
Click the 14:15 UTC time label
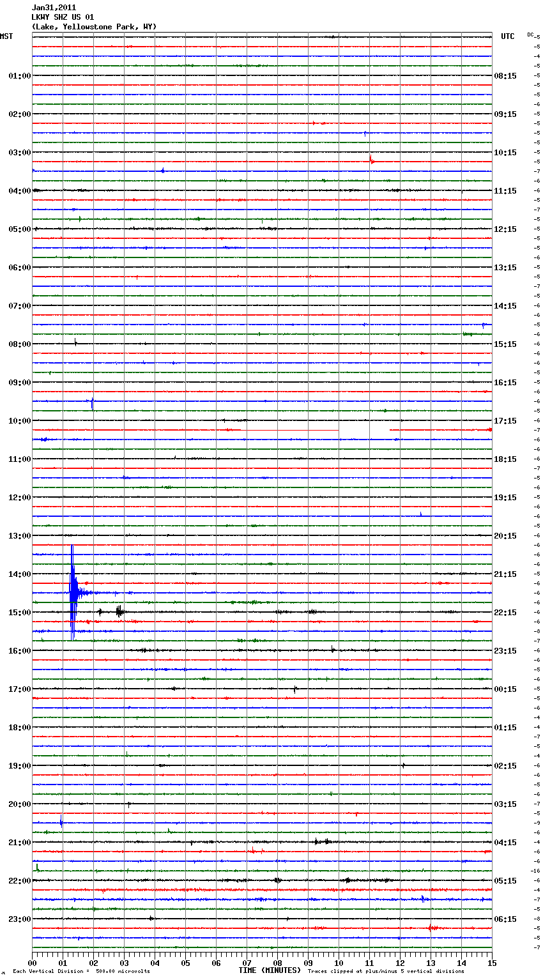[505, 306]
